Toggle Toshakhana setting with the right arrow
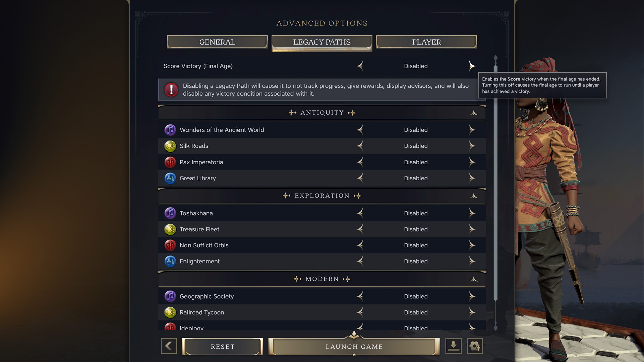This screenshot has width=644, height=362. pos(472,213)
